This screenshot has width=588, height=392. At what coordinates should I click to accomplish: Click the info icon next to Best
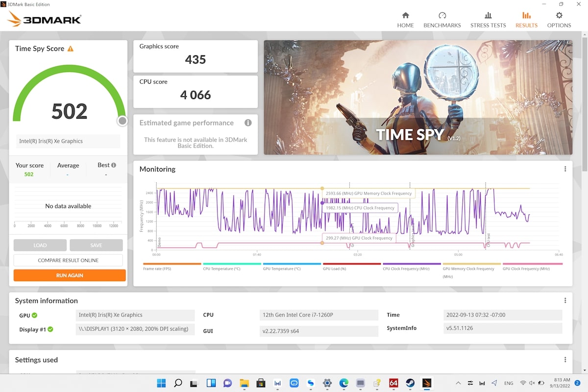click(x=114, y=165)
